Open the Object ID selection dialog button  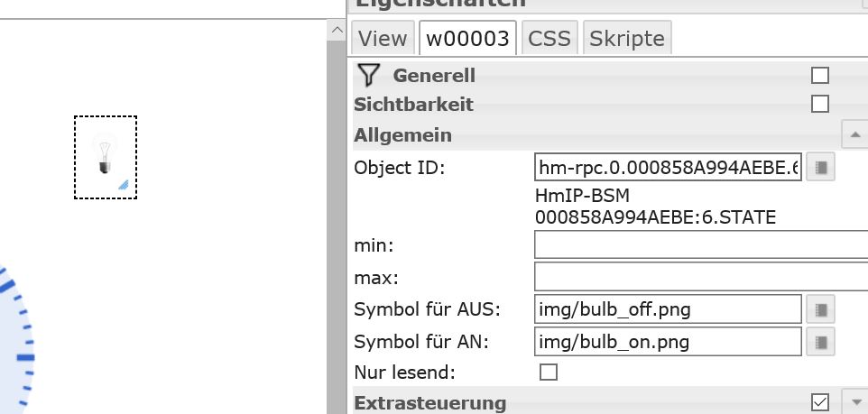[x=820, y=168]
